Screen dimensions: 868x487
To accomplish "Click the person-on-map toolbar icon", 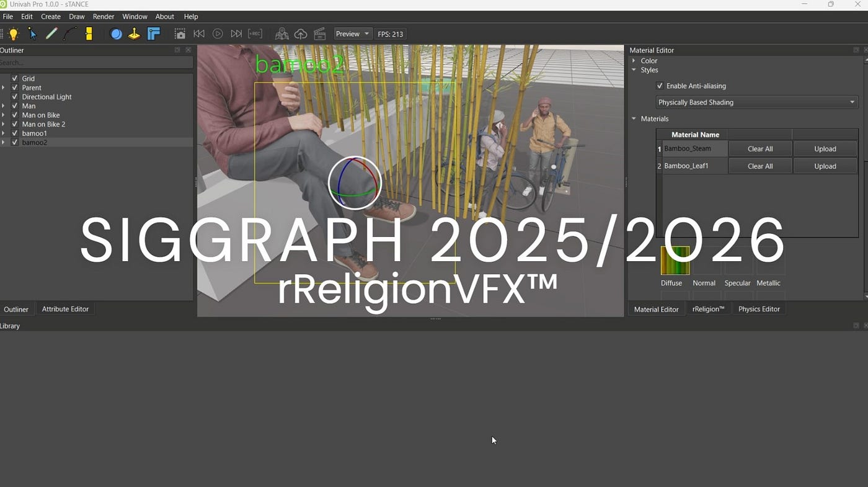I will click(x=282, y=34).
